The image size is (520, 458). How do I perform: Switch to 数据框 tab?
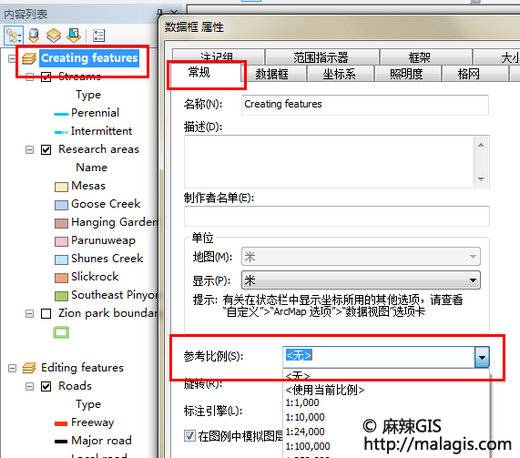[272, 74]
